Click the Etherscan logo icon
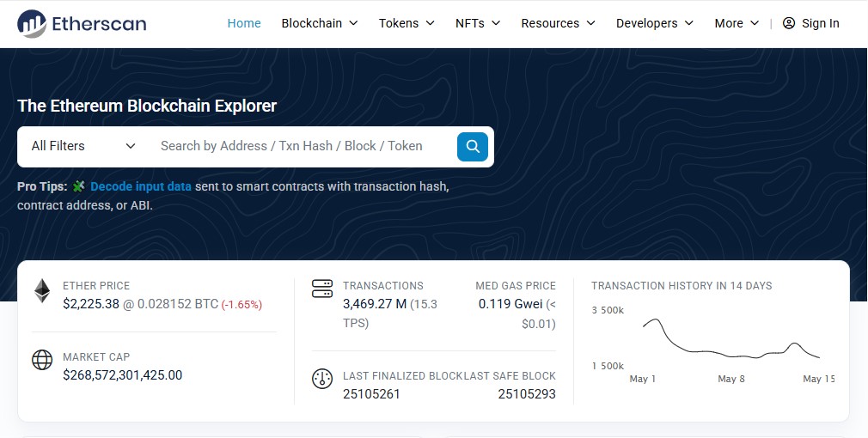 point(32,24)
